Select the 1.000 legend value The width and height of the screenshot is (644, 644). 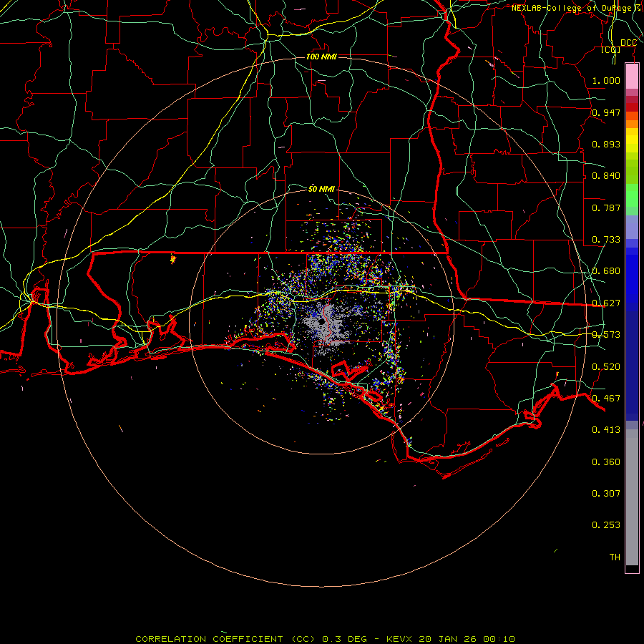coord(606,80)
